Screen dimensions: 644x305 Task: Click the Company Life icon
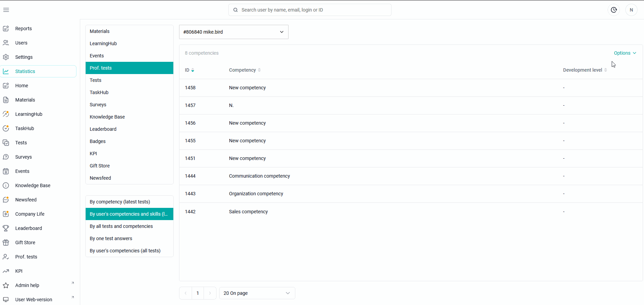[6, 214]
